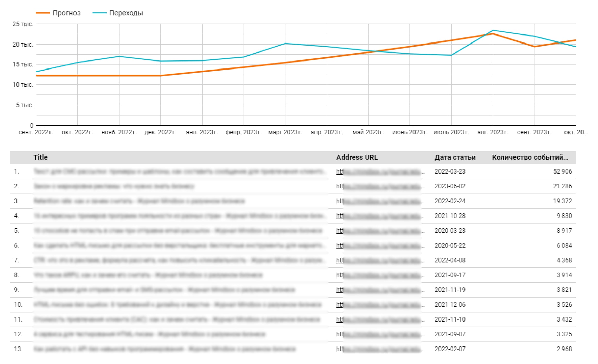Select the date cell 2022-02-24
This screenshot has width=598, height=364.
(x=450, y=201)
